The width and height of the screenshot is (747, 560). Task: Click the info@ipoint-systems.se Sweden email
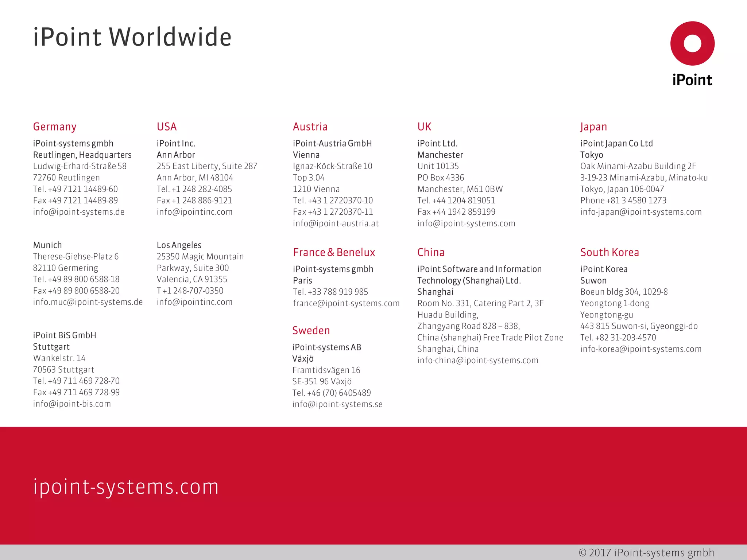(x=337, y=404)
